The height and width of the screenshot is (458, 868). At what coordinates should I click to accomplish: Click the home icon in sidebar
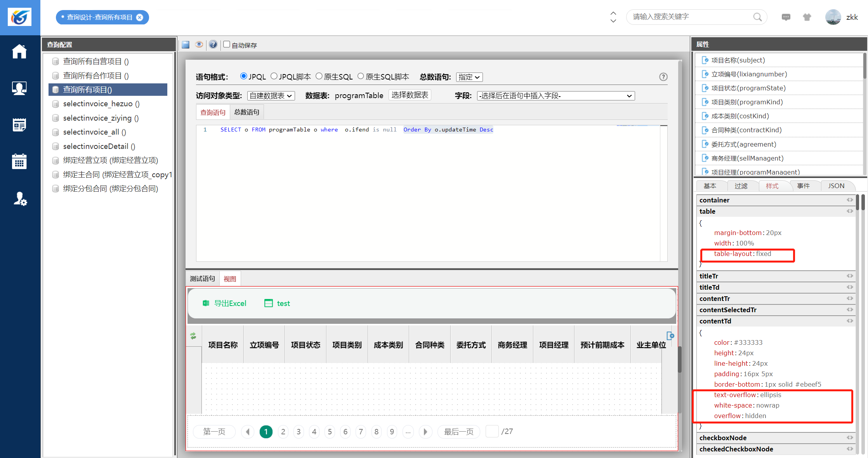(x=19, y=52)
